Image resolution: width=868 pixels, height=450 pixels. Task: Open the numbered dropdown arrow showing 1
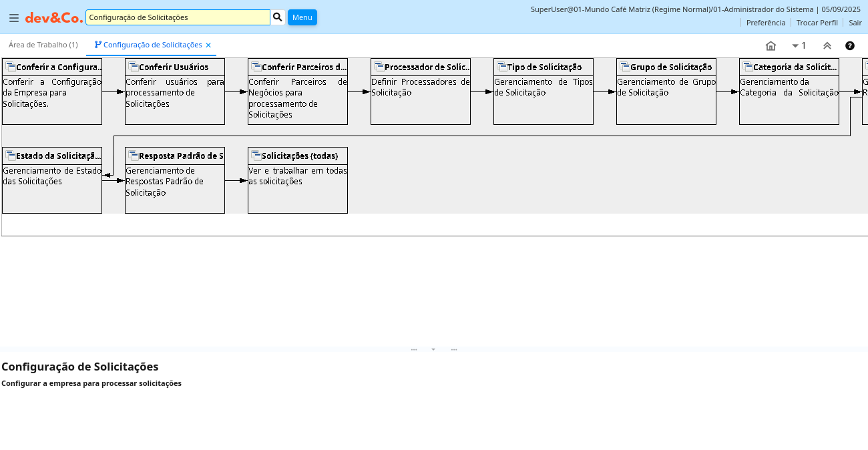[799, 45]
